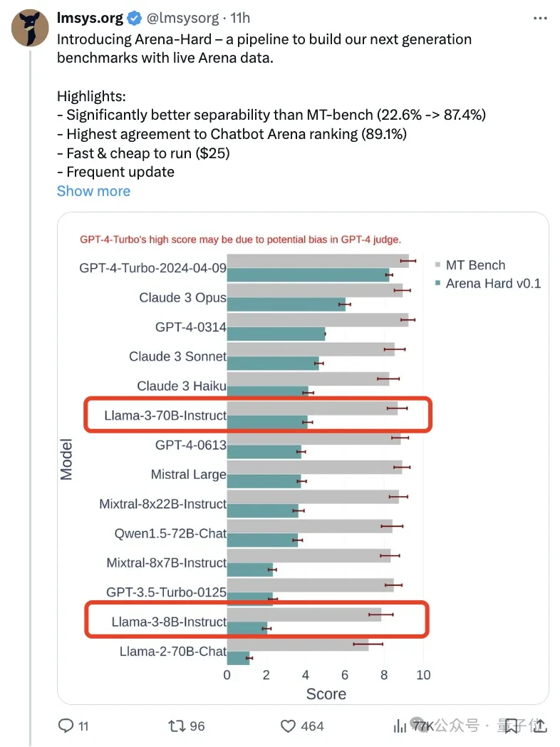
Task: Like the tweet via heart icon
Action: pyautogui.click(x=288, y=726)
